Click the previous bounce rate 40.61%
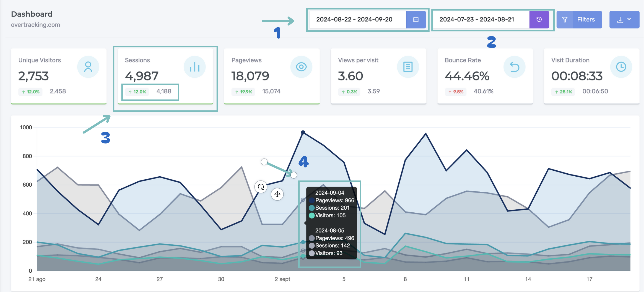 (483, 91)
